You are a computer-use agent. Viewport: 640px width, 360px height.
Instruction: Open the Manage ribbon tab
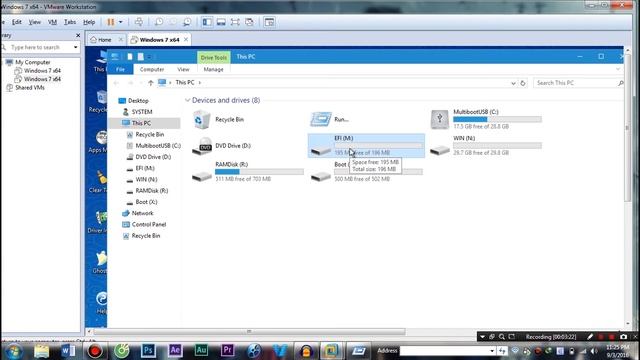(213, 69)
